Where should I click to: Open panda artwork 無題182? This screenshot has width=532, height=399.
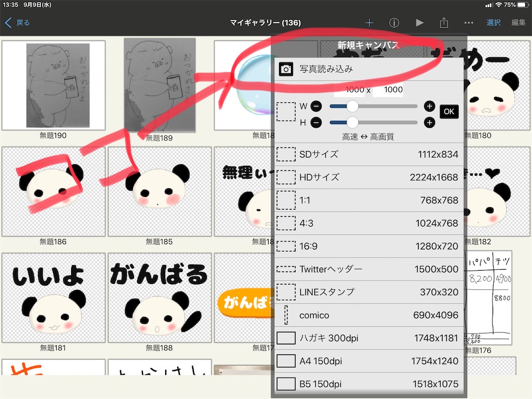coord(498,192)
